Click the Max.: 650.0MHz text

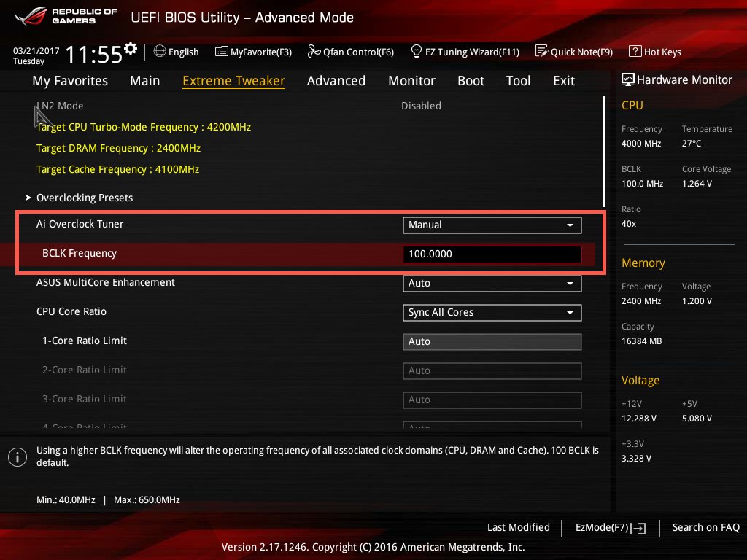147,500
